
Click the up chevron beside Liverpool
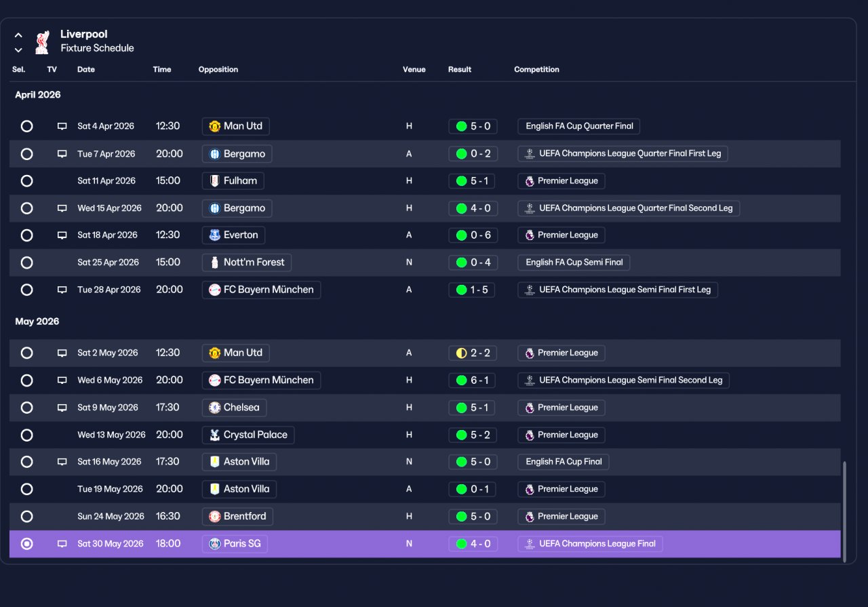pos(18,35)
